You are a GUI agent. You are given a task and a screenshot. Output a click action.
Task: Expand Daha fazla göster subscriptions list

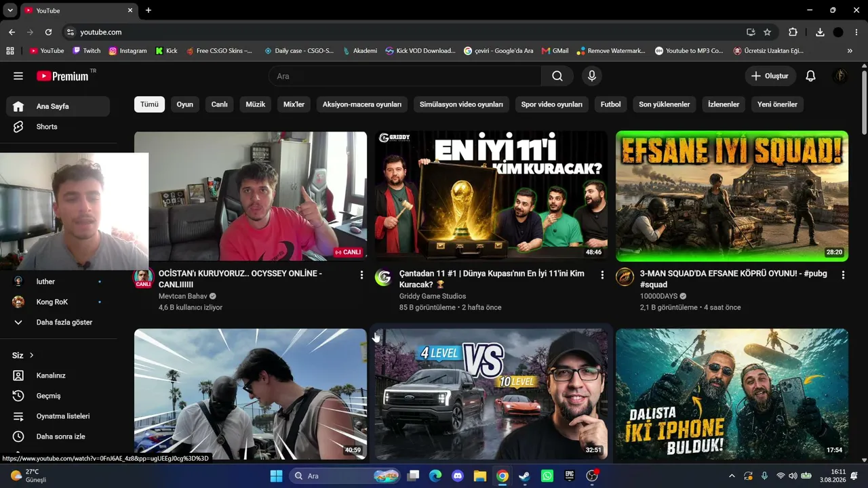[x=58, y=323]
